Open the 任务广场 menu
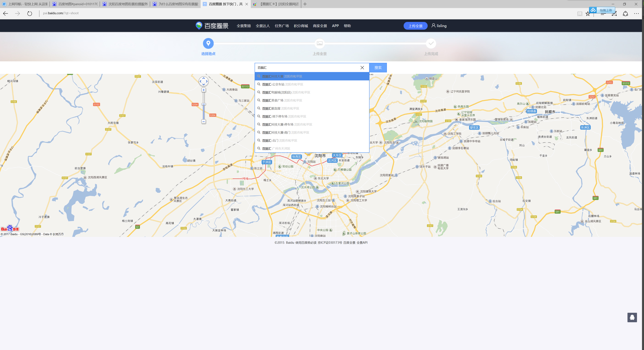 coord(282,26)
